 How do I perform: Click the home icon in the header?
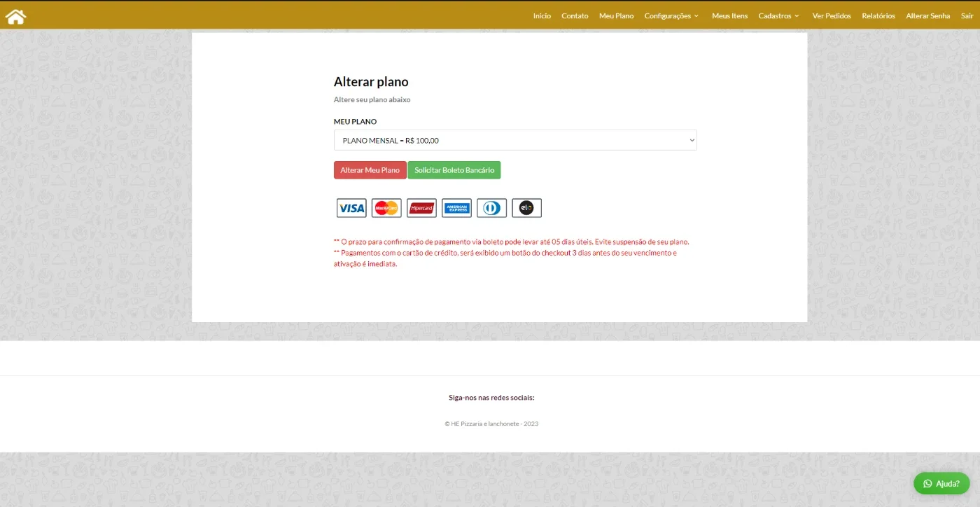point(15,16)
